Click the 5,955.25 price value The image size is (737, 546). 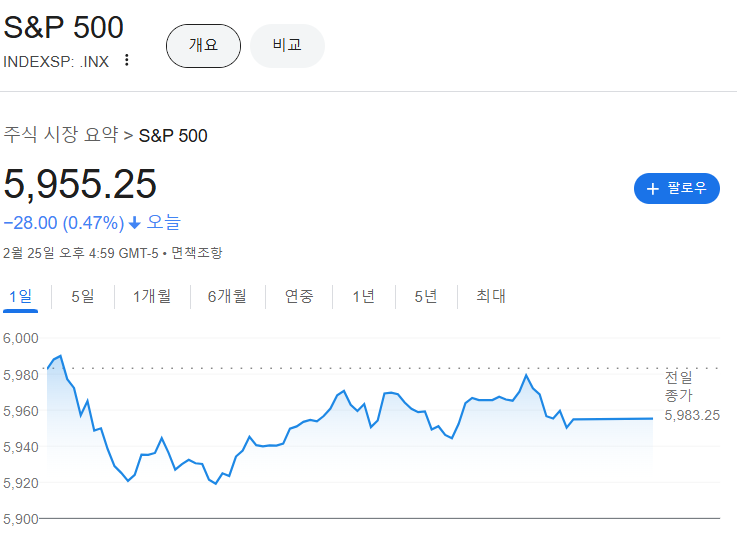click(x=80, y=184)
